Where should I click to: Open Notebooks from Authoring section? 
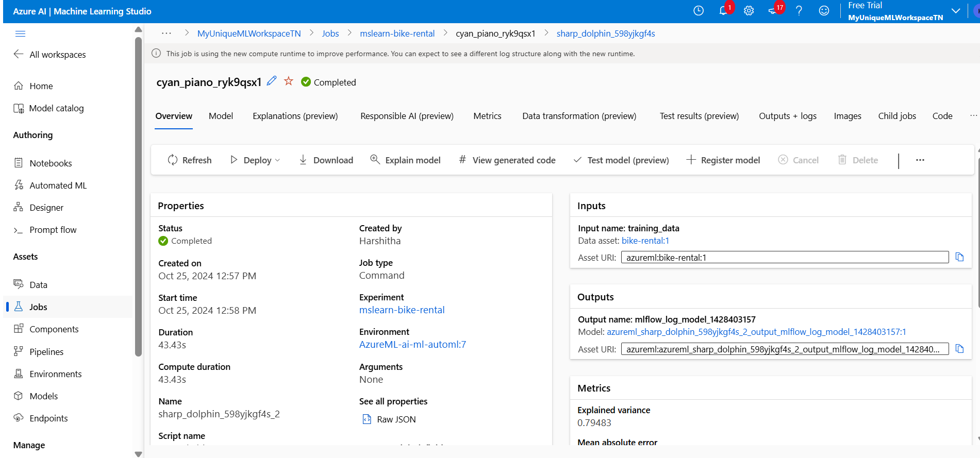pyautogui.click(x=43, y=163)
